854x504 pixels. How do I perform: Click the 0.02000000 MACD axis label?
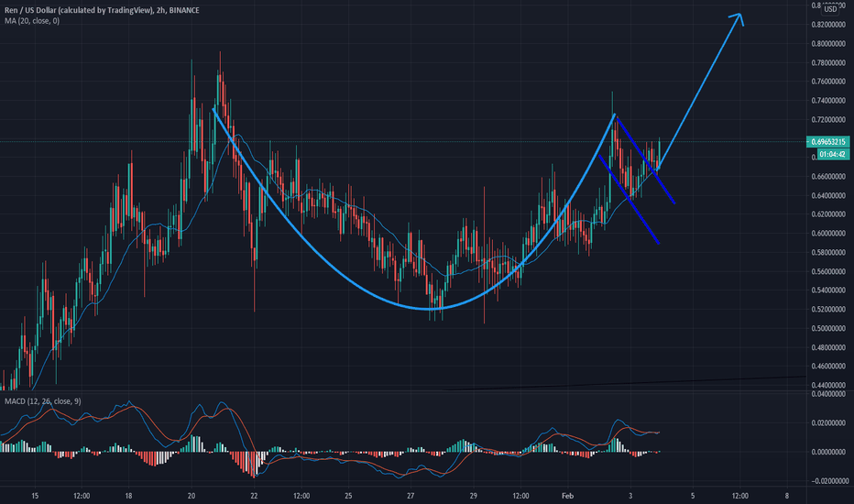click(x=830, y=422)
